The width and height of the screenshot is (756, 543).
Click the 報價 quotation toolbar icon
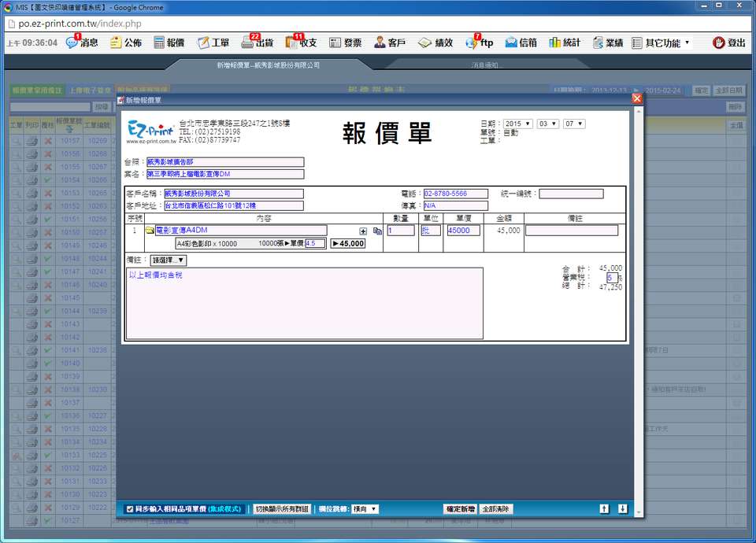point(169,42)
